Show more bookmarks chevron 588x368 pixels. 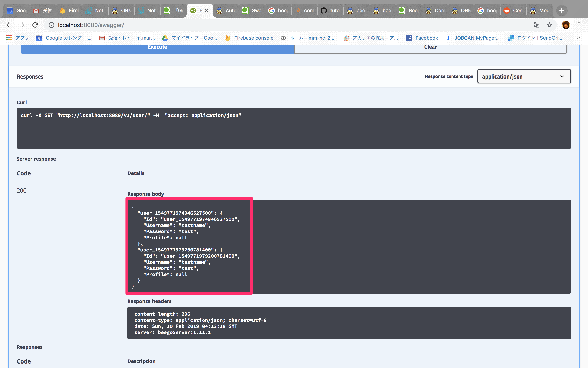(579, 38)
